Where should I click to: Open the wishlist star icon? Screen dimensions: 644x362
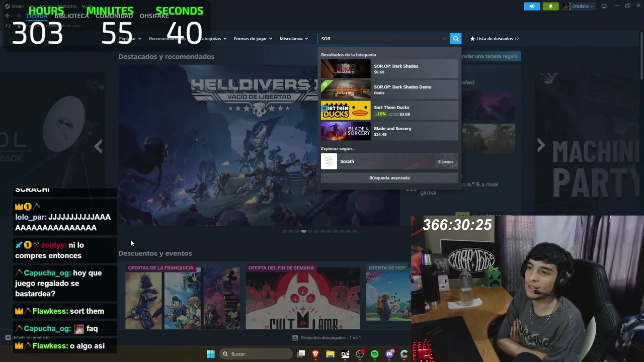tap(472, 39)
